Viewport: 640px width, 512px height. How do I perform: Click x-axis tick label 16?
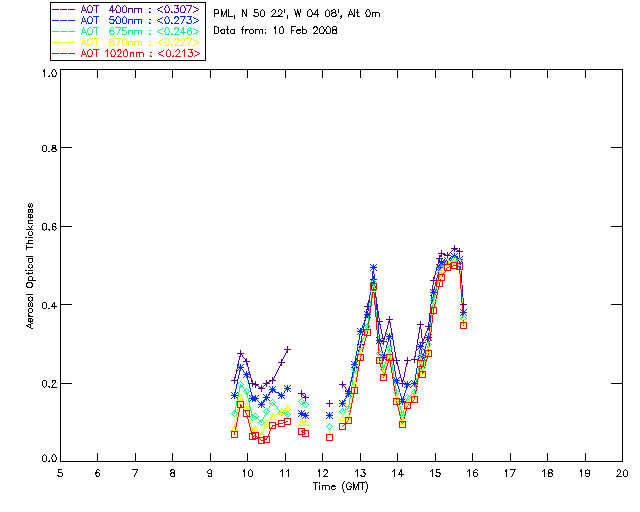(472, 473)
